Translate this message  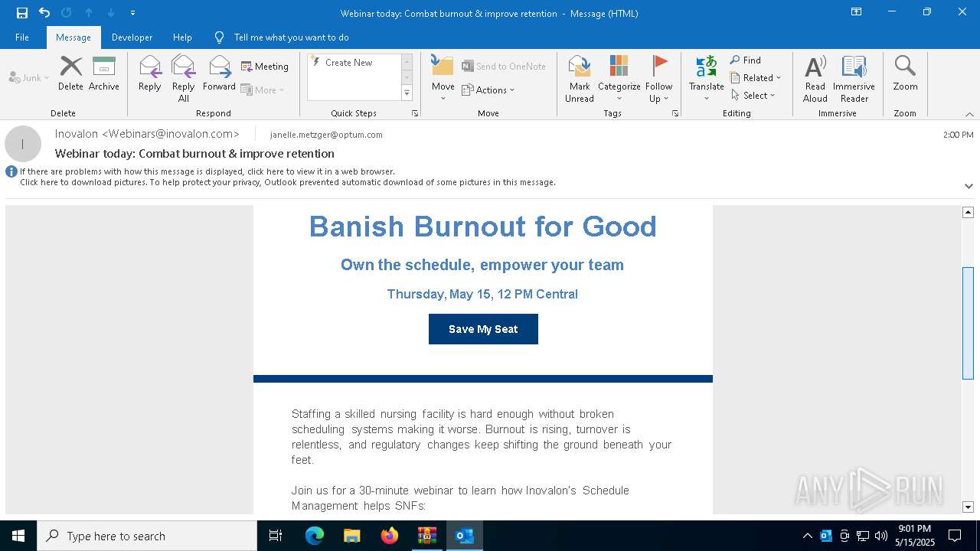pyautogui.click(x=707, y=78)
